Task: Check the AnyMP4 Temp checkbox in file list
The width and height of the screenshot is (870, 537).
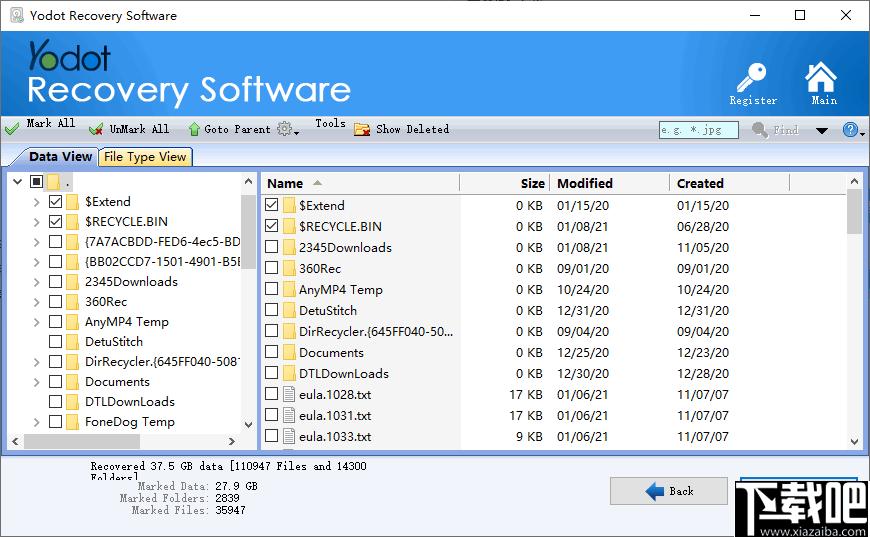Action: pyautogui.click(x=271, y=289)
